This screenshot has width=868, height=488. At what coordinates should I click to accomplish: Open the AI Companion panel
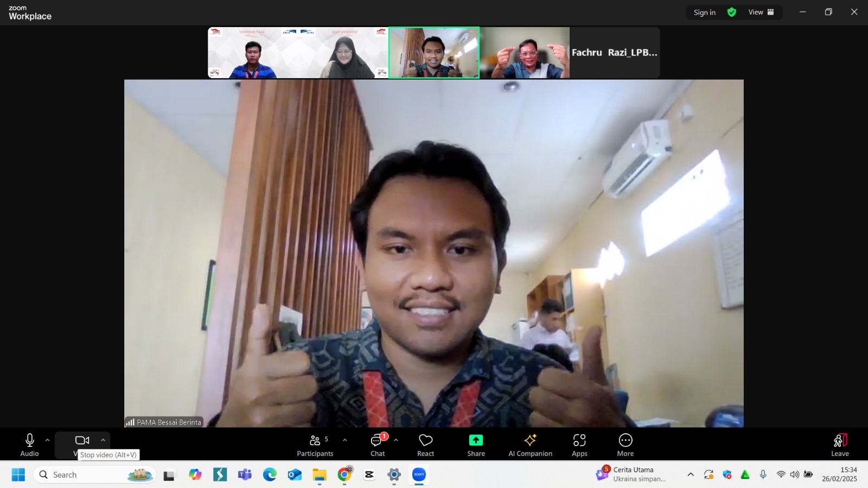(530, 445)
